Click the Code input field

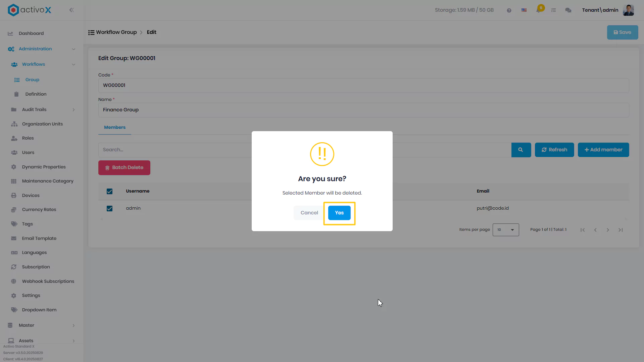[363, 86]
